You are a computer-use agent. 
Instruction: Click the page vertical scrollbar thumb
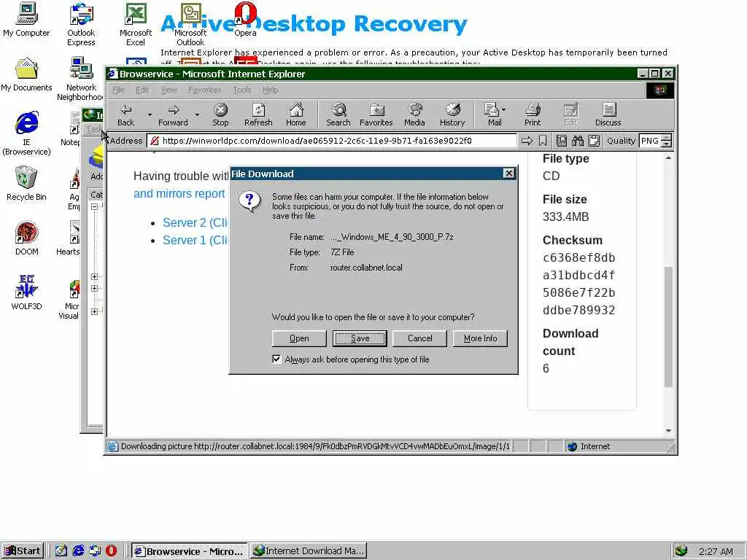(668, 327)
